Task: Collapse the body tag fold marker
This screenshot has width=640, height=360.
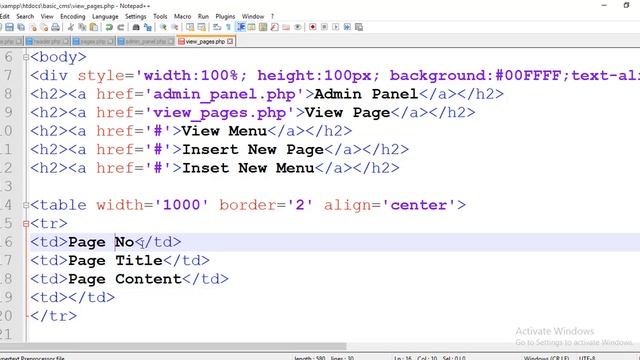Action: 26,57
